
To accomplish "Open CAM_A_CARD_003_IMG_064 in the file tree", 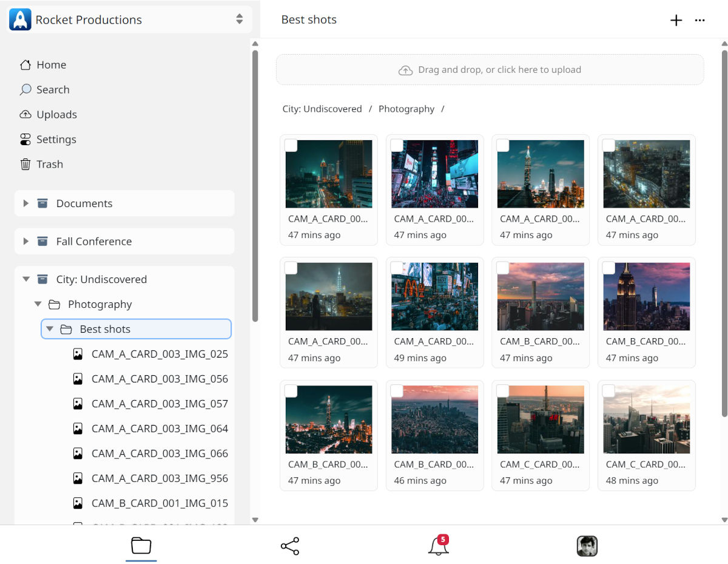I will click(160, 429).
